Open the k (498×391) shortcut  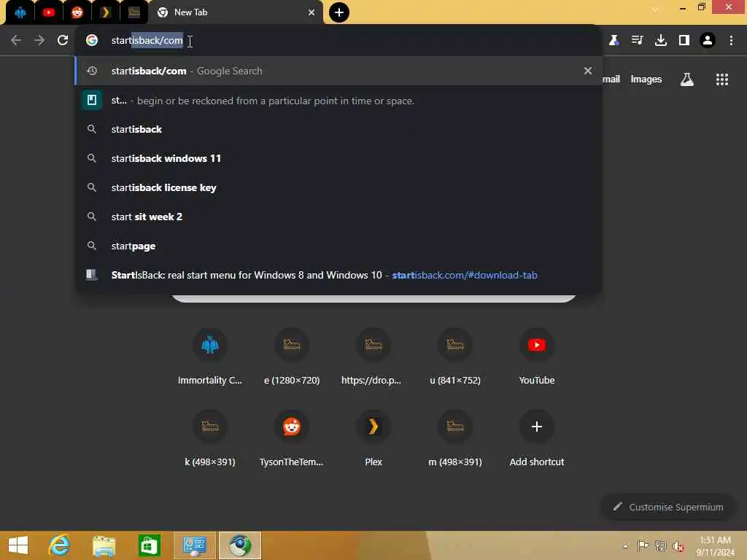tap(209, 438)
